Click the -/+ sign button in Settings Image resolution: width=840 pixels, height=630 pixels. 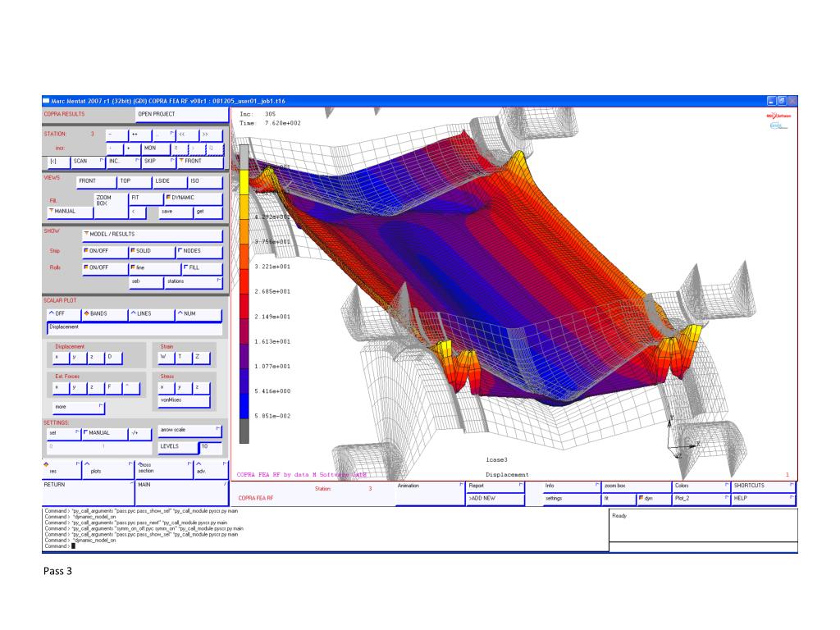click(139, 433)
